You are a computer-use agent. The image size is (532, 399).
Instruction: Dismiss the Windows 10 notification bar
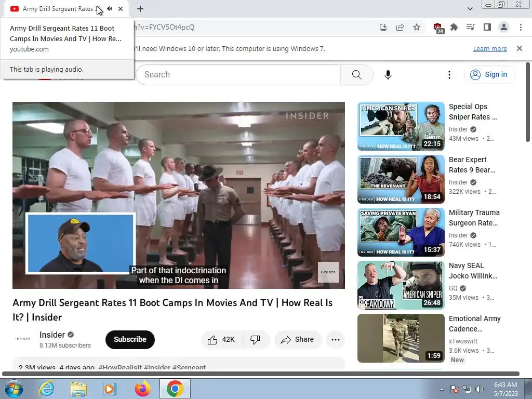[x=520, y=48]
